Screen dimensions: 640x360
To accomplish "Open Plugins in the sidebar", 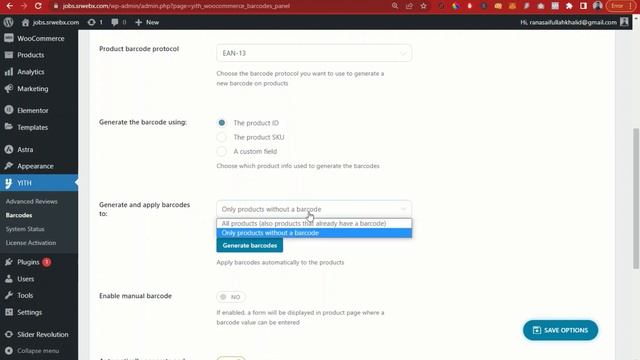I will pyautogui.click(x=39, y=262).
